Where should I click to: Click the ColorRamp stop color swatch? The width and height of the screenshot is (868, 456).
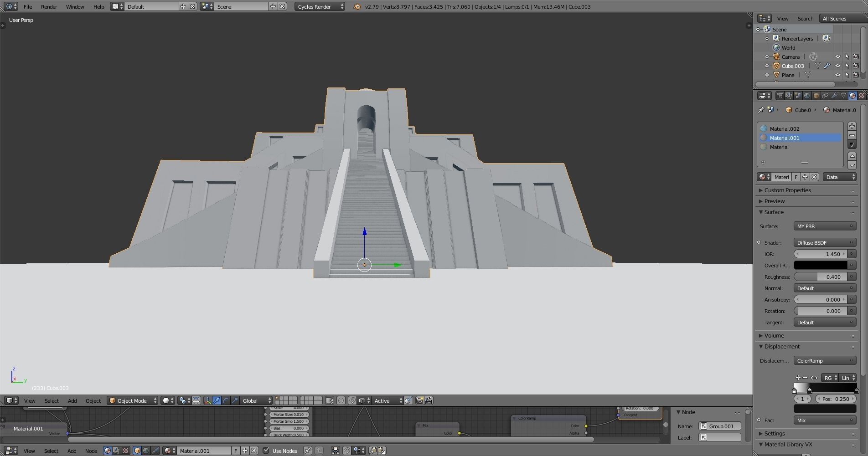(825, 409)
